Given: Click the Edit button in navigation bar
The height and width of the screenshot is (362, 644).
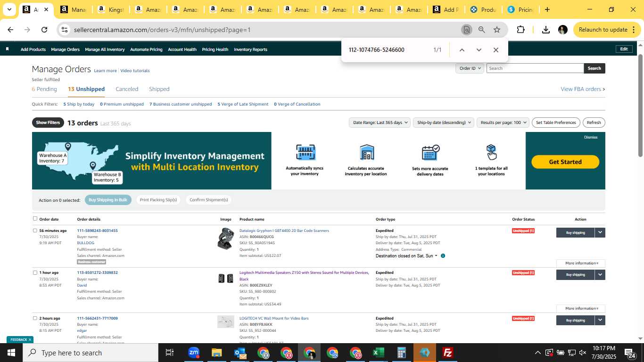Looking at the screenshot, I should point(624,49).
